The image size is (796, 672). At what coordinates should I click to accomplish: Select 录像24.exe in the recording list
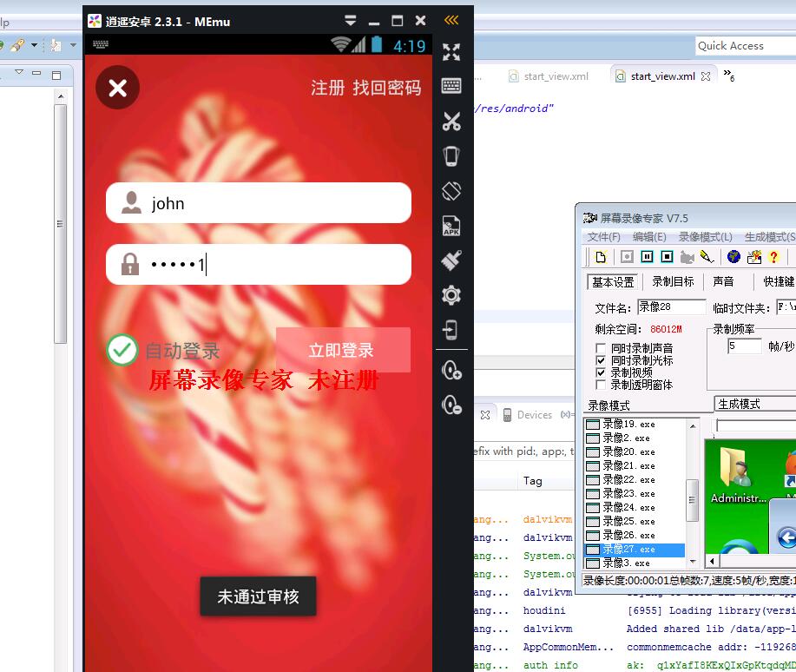[x=628, y=507]
